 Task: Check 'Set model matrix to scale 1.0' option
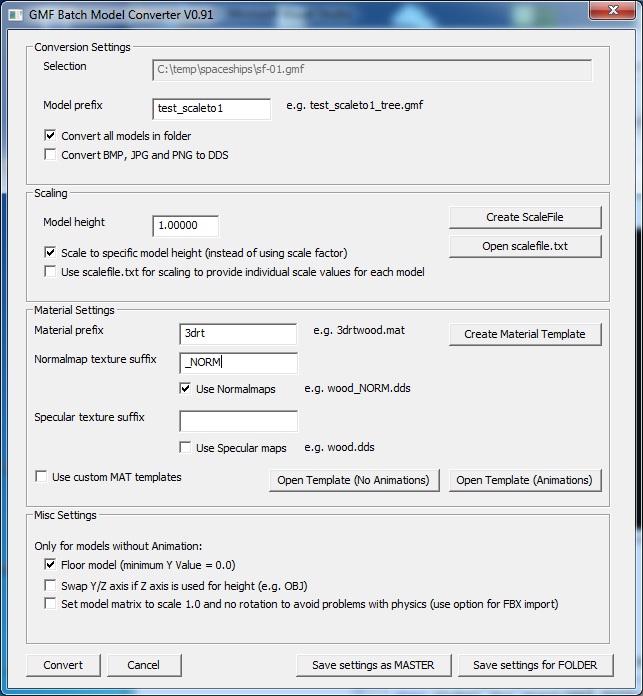[x=51, y=604]
